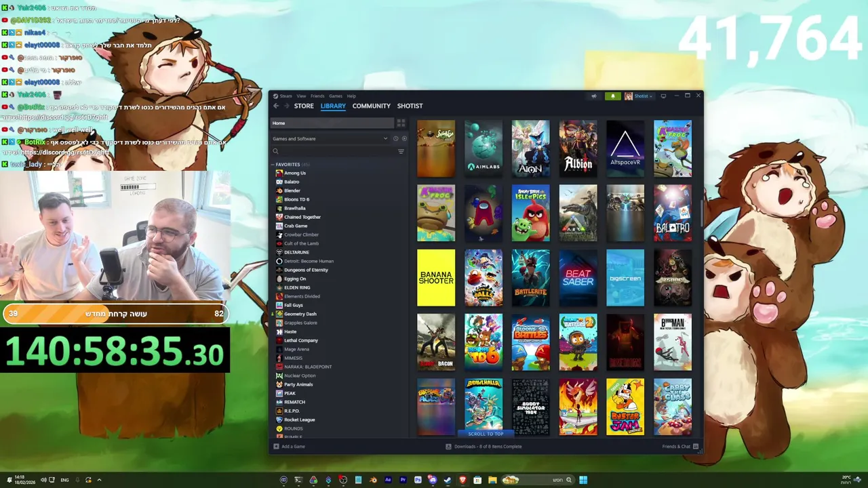This screenshot has width=868, height=488.
Task: Open Discord from the Windows taskbar
Action: point(433,480)
